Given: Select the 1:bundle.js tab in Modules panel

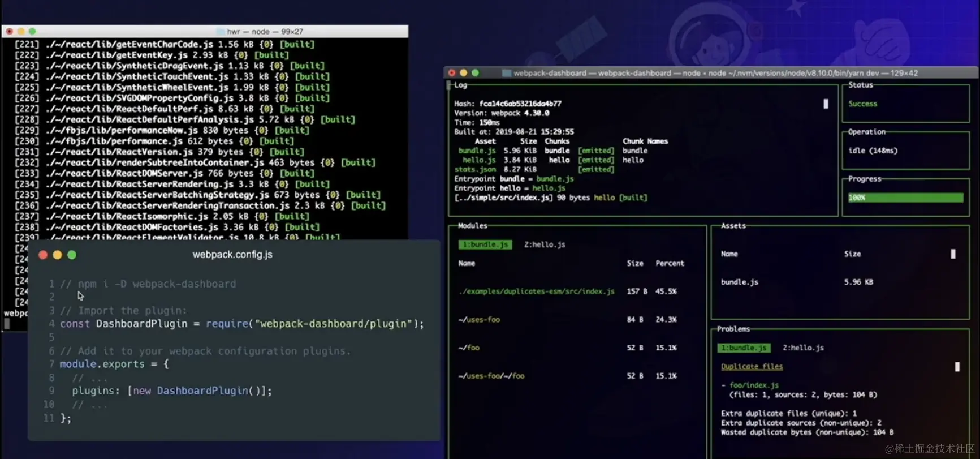Looking at the screenshot, I should pos(485,244).
